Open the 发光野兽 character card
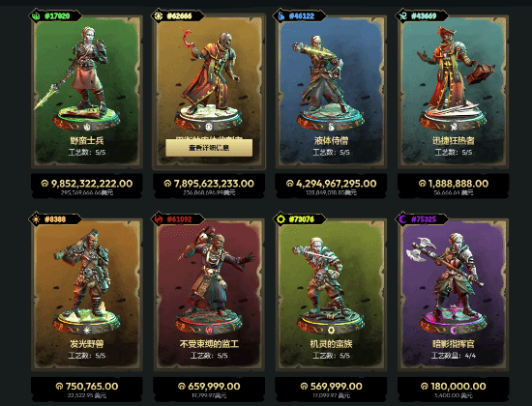532x406 pixels. click(87, 295)
